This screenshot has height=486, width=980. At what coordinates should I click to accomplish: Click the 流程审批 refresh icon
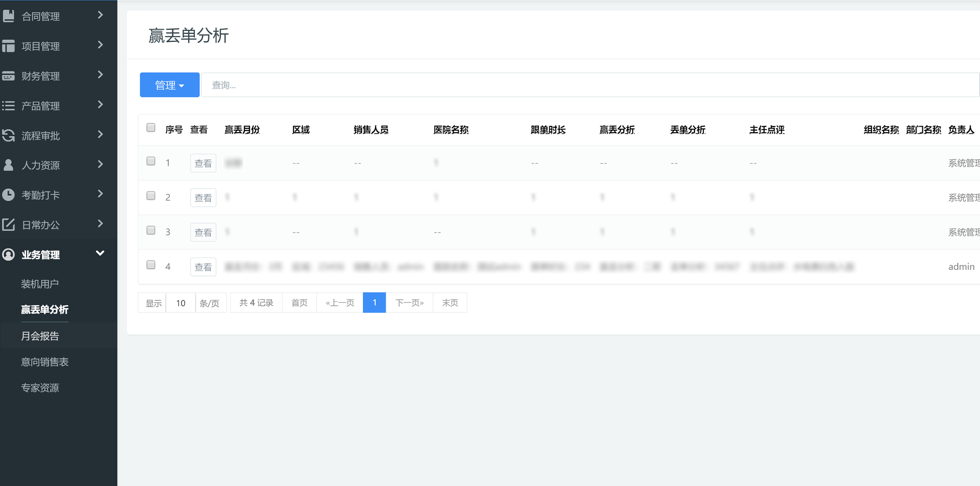pyautogui.click(x=8, y=135)
